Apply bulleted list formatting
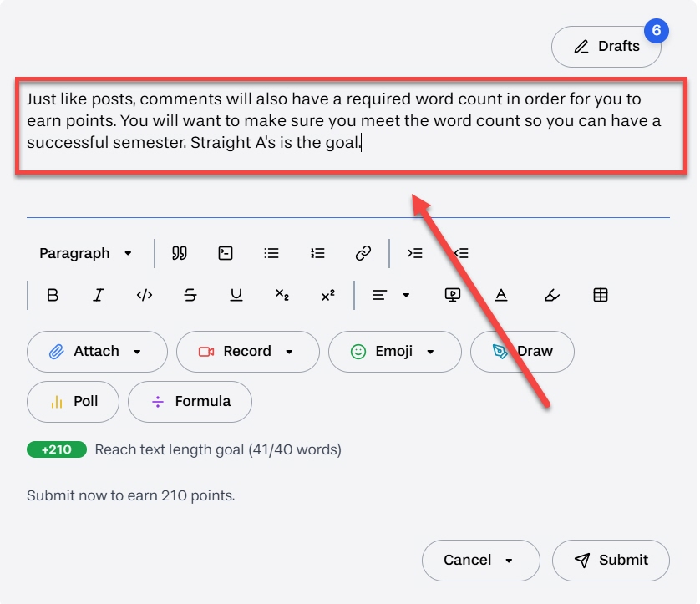The height and width of the screenshot is (604, 700). click(271, 253)
